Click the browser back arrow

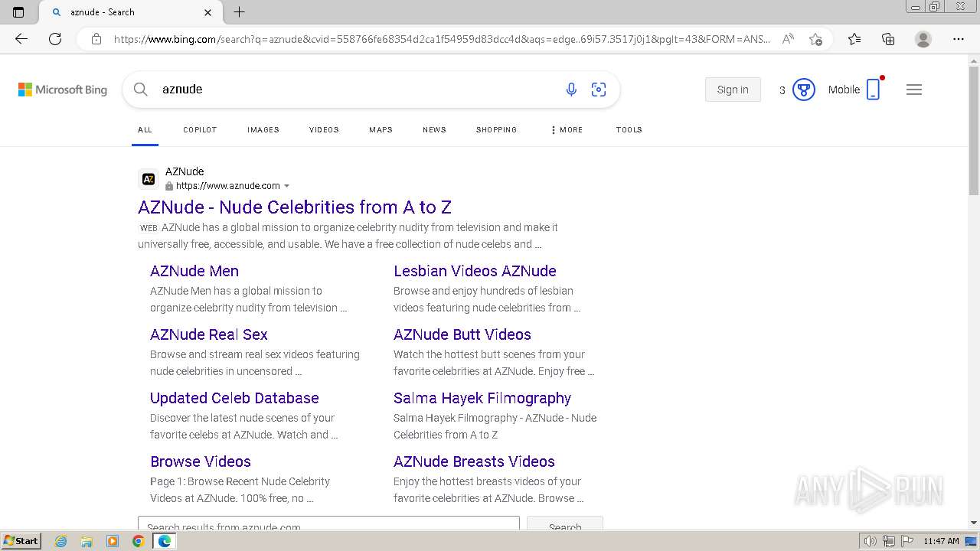[21, 39]
